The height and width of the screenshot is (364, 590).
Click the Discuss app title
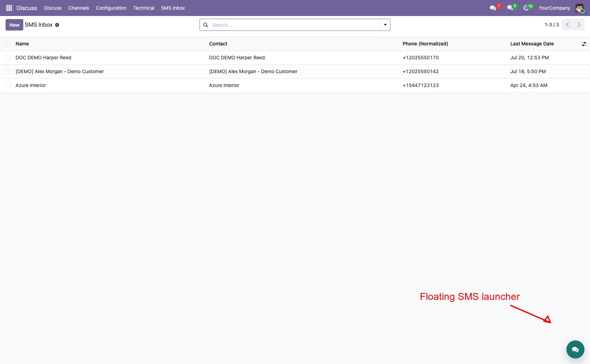pos(27,8)
